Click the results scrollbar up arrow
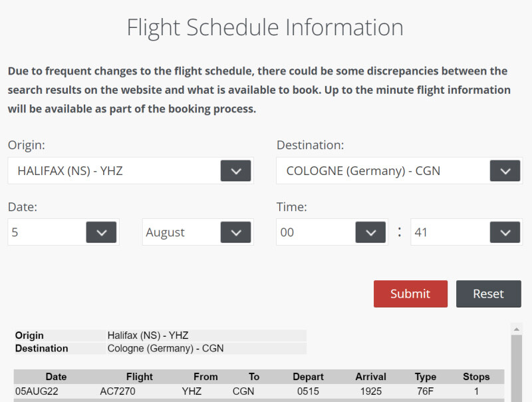 click(516, 329)
